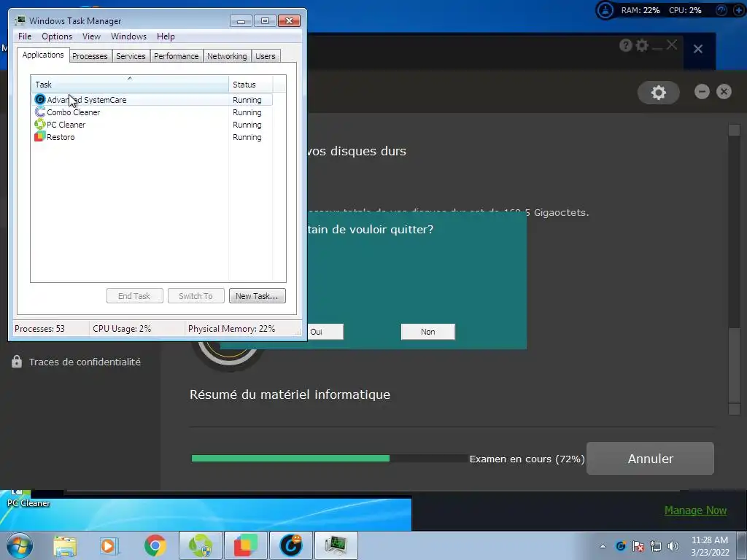The image size is (747, 560).
Task: Open PC Cleaner settings gear button
Action: (x=659, y=93)
